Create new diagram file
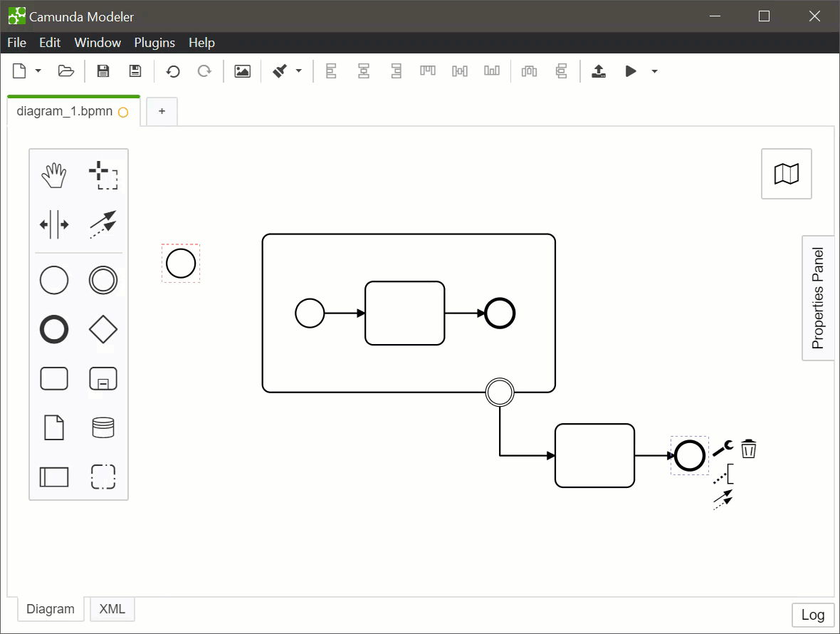Image resolution: width=840 pixels, height=634 pixels. pyautogui.click(x=19, y=71)
